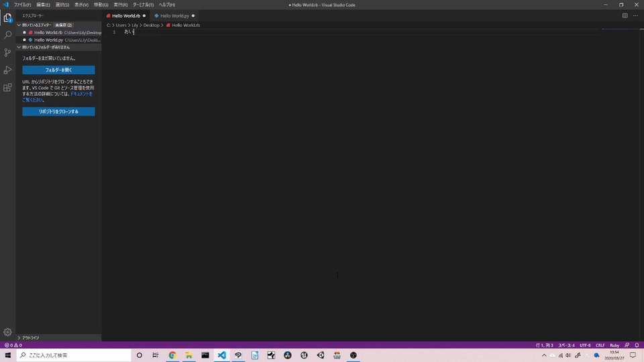
Task: Show hidden system tray icons
Action: (x=544, y=355)
